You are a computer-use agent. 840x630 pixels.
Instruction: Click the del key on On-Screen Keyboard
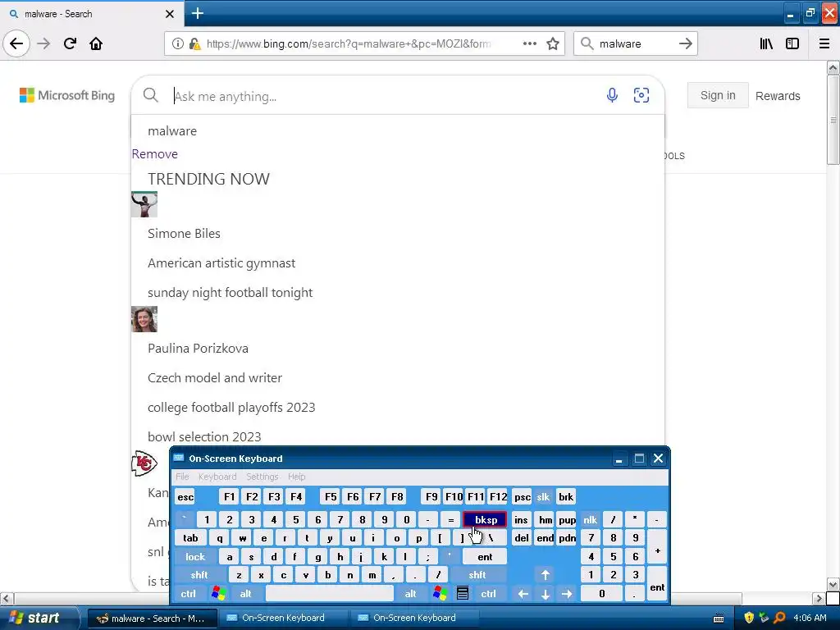coord(521,538)
